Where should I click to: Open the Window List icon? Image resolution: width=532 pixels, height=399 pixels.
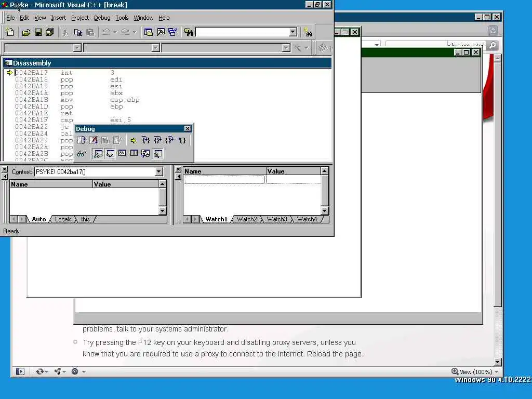pyautogui.click(x=172, y=32)
